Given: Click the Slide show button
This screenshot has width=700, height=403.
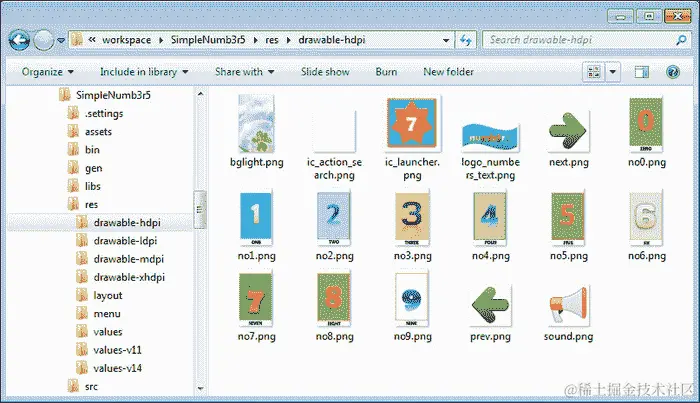Looking at the screenshot, I should pyautogui.click(x=325, y=72).
